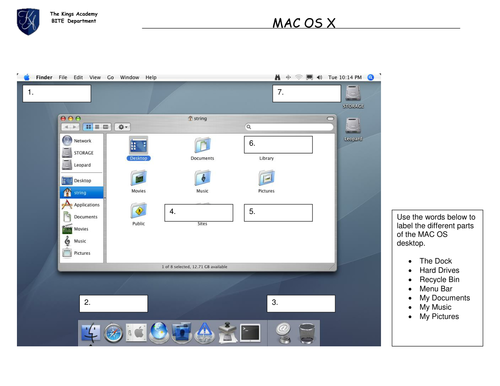The height and width of the screenshot is (386, 500).
Task: Open the blue triangle warning icon in Dock
Action: [205, 333]
